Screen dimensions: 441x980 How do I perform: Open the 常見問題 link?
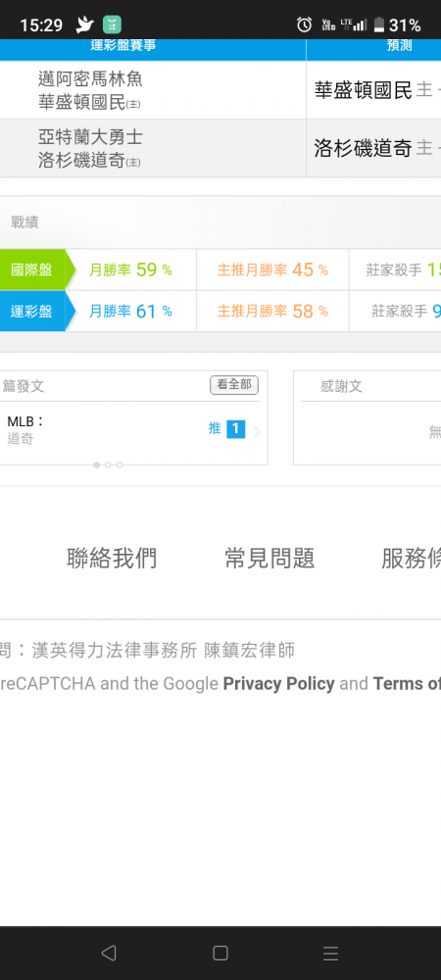pos(269,559)
